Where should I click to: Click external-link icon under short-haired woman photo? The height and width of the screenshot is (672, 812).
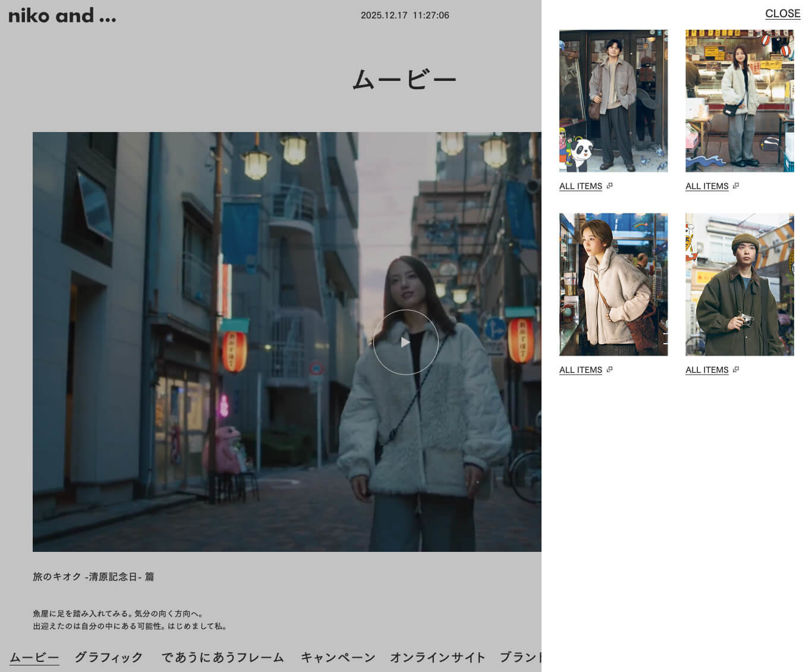609,370
